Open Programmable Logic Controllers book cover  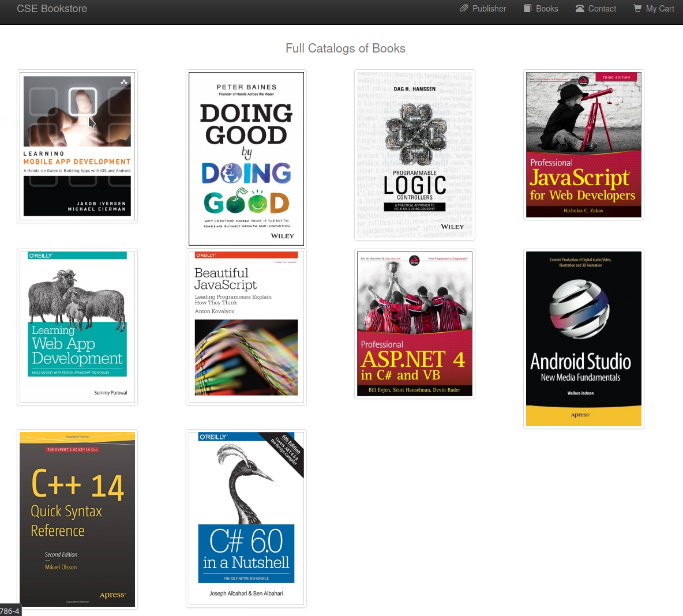click(x=415, y=155)
